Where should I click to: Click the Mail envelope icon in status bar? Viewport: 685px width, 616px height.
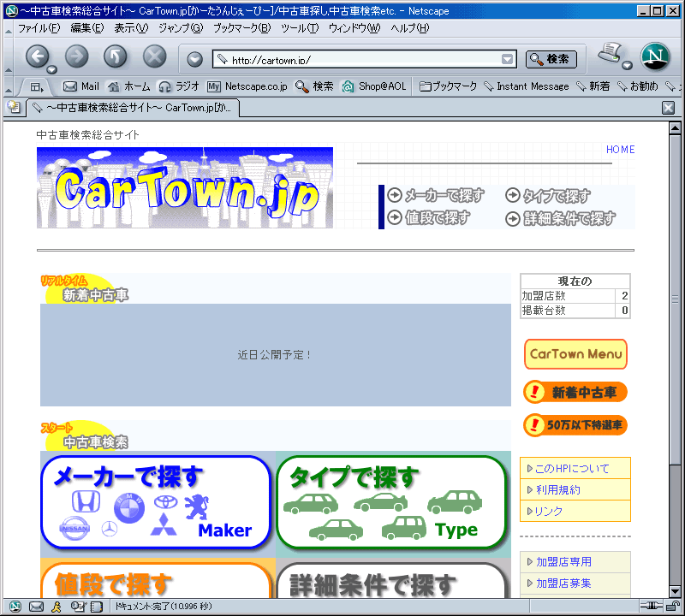click(36, 607)
